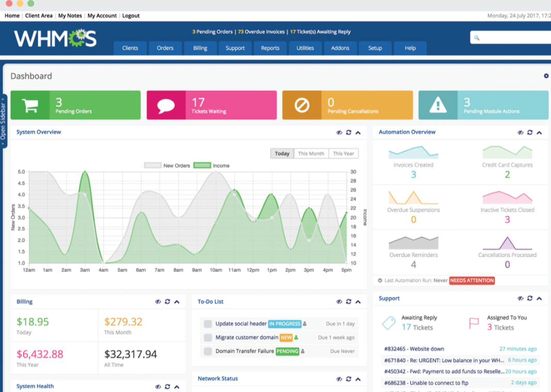Click the WHMCS logo

coord(55,38)
